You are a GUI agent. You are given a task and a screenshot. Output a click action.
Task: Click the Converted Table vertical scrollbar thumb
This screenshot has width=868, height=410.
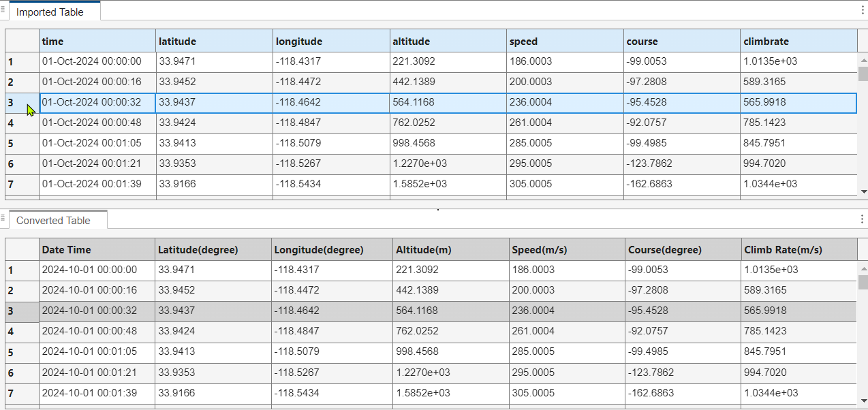(x=863, y=282)
